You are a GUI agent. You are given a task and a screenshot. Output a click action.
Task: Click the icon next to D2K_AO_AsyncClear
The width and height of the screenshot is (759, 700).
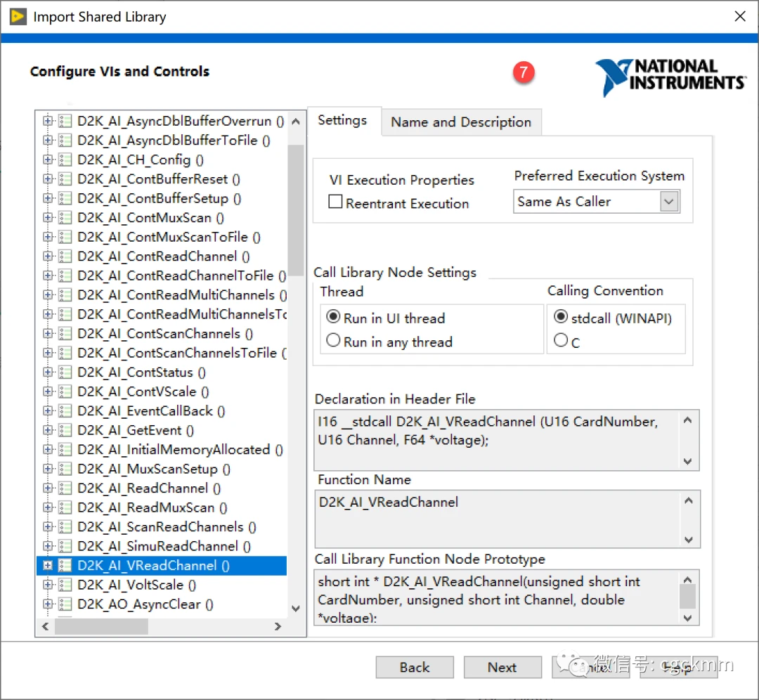tap(65, 604)
